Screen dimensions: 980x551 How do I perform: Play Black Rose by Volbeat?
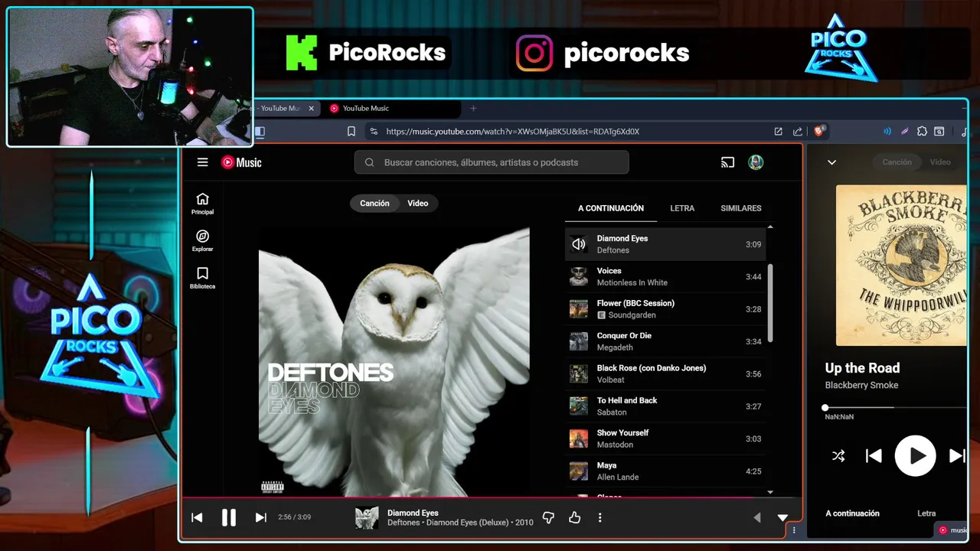click(x=665, y=373)
